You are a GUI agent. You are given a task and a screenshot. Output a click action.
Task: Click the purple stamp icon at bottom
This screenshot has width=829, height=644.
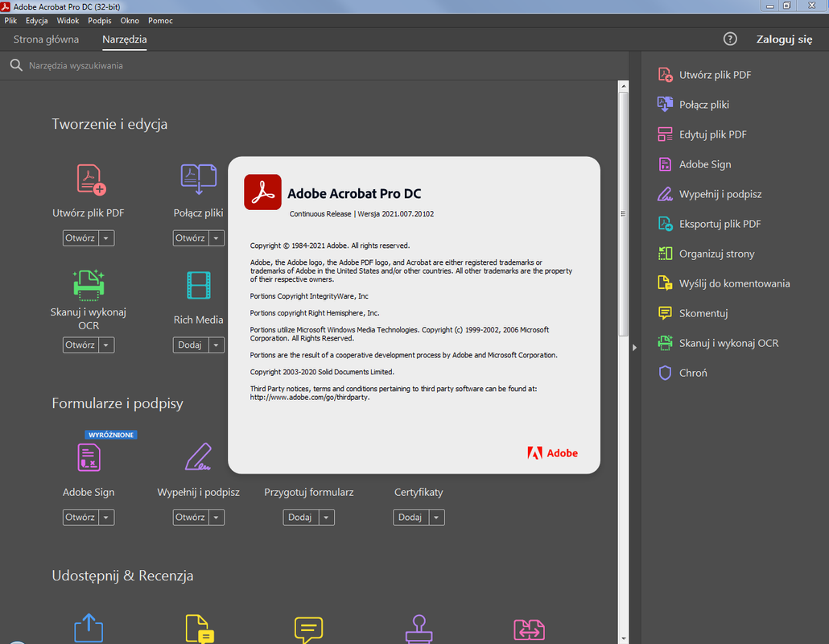pyautogui.click(x=419, y=629)
